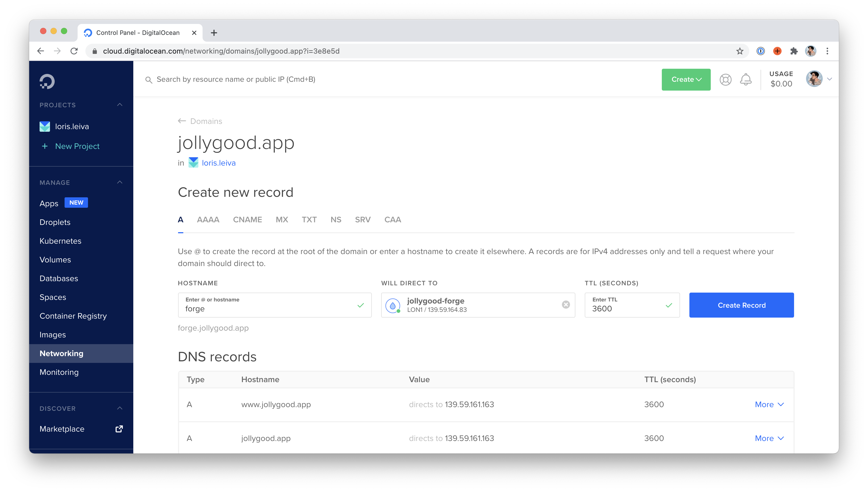Open a new browser tab

click(214, 33)
